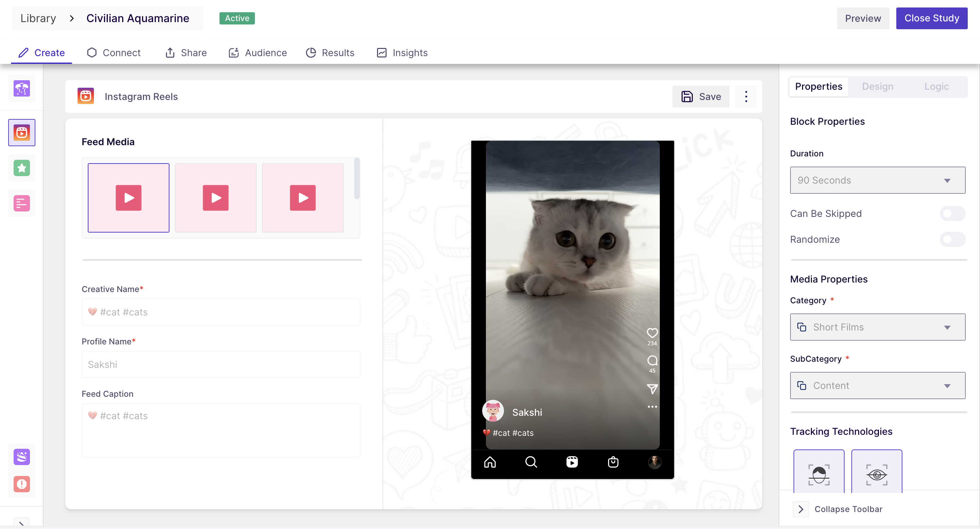Click the Instagram Reels header logo
Image resolution: width=980 pixels, height=529 pixels.
click(86, 96)
